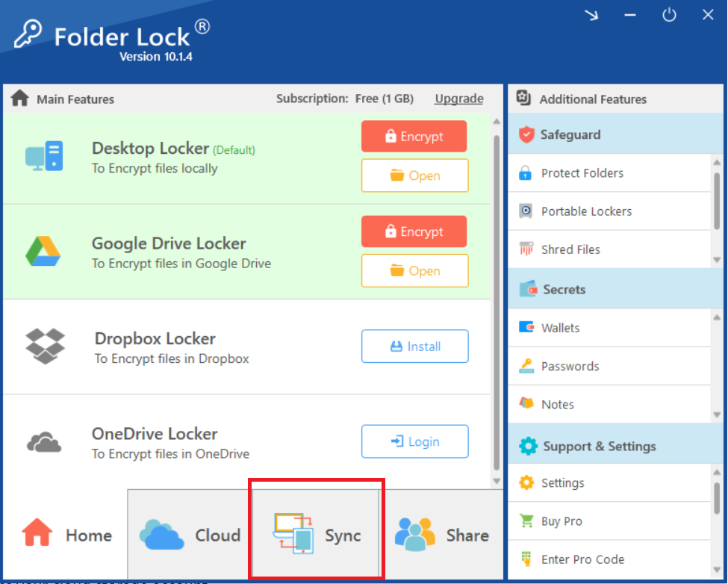Viewport: 728px width, 584px height.
Task: Click Secrets list scroll down arrow
Action: click(x=717, y=414)
